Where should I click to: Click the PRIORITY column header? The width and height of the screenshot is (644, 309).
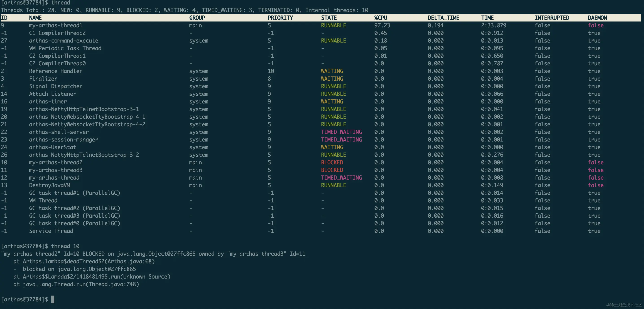[x=280, y=18]
